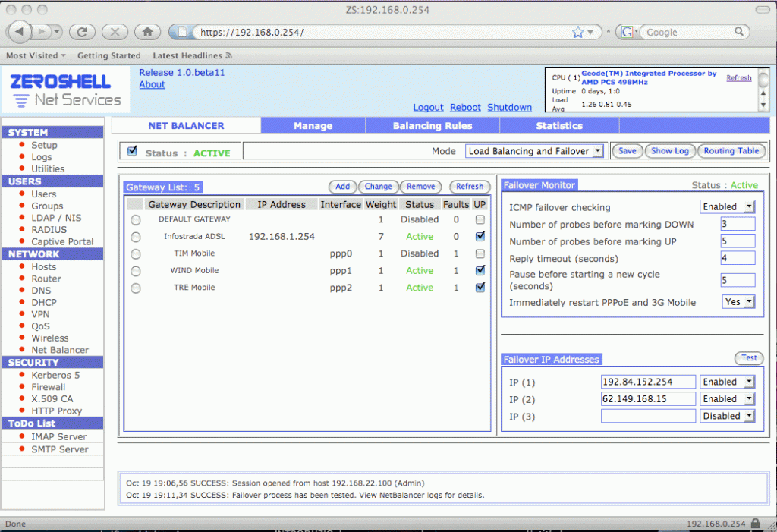Click the stop loading icon

point(115,32)
